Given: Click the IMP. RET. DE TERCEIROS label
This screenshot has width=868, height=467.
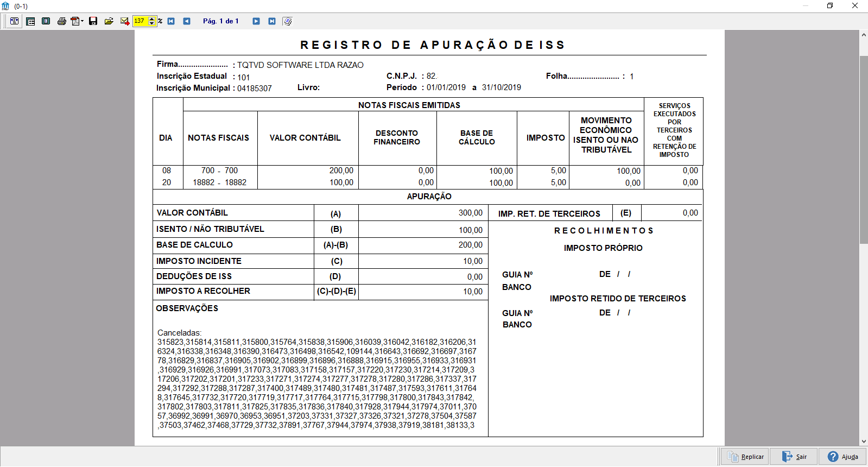Looking at the screenshot, I should pos(549,214).
